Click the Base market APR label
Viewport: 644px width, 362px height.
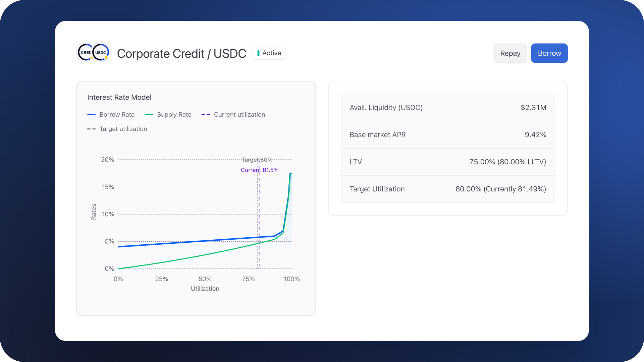pyautogui.click(x=378, y=135)
